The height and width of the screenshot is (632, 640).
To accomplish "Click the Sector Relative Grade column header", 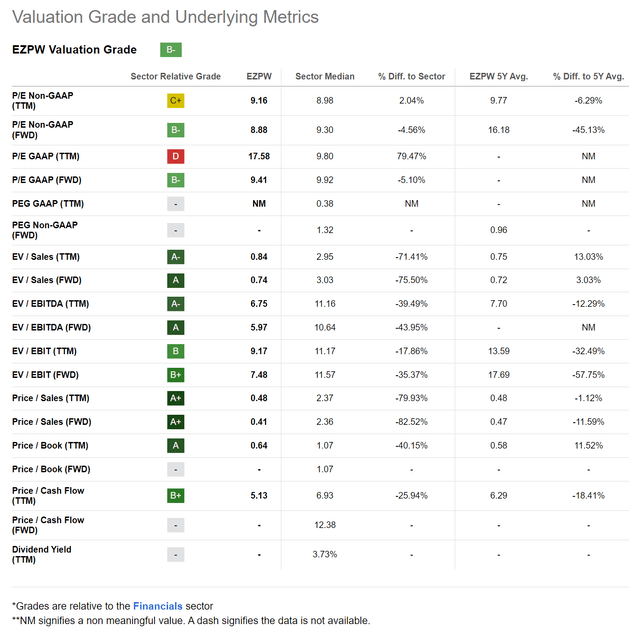I will [176, 76].
